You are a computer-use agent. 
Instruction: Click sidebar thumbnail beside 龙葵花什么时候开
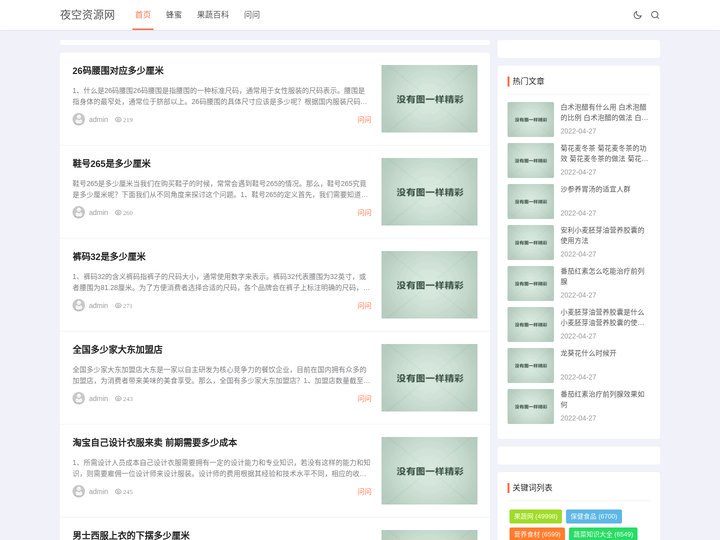coord(530,366)
